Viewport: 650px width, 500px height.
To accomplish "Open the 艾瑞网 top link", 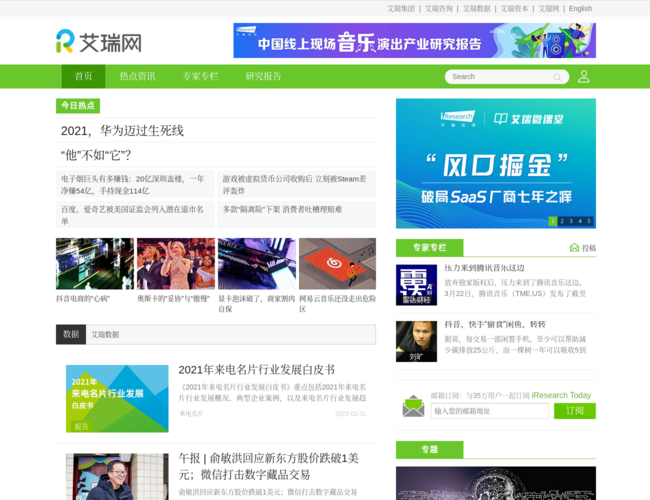I will tap(549, 9).
